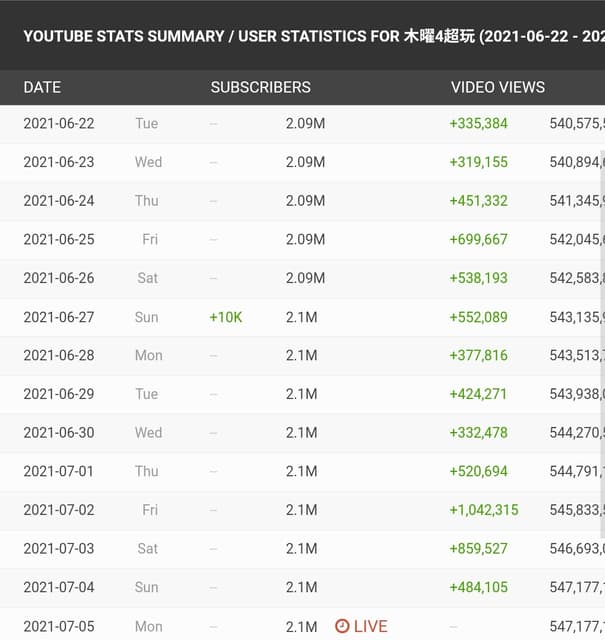Click the +1,042,315 video views value
This screenshot has height=640, width=605.
pyautogui.click(x=484, y=510)
